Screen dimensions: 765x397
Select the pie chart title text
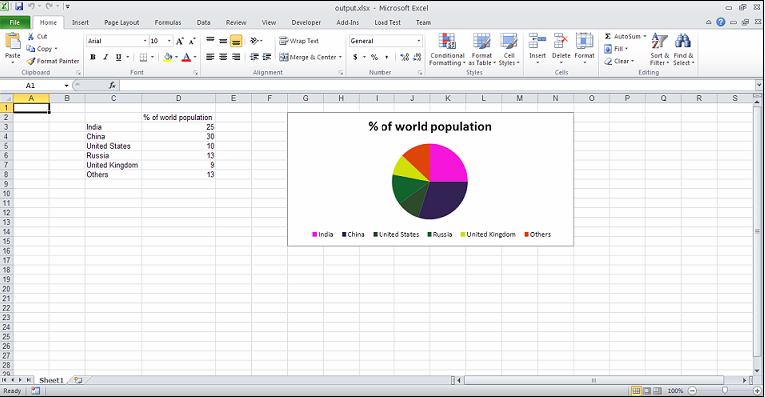430,127
